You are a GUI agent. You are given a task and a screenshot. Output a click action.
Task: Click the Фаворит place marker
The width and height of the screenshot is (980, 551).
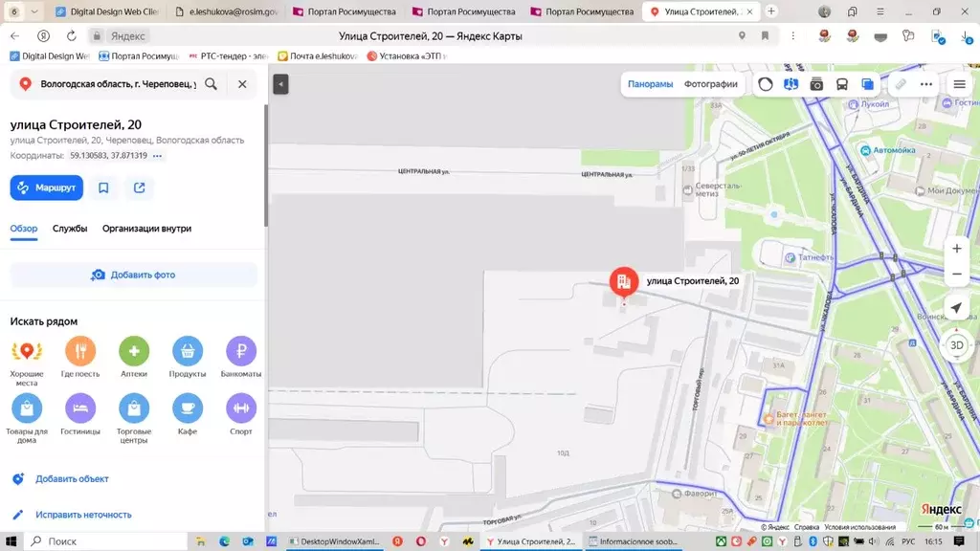pos(694,494)
